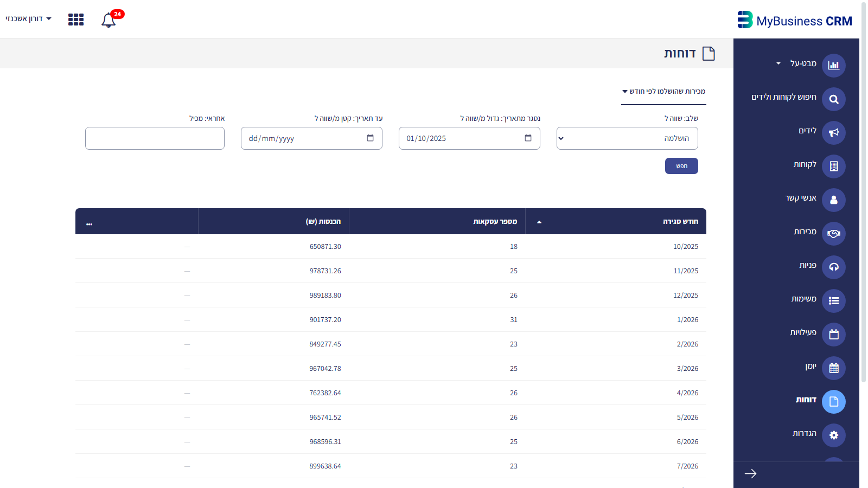Open the יומן calendar icon
The image size is (868, 488).
coord(834,368)
